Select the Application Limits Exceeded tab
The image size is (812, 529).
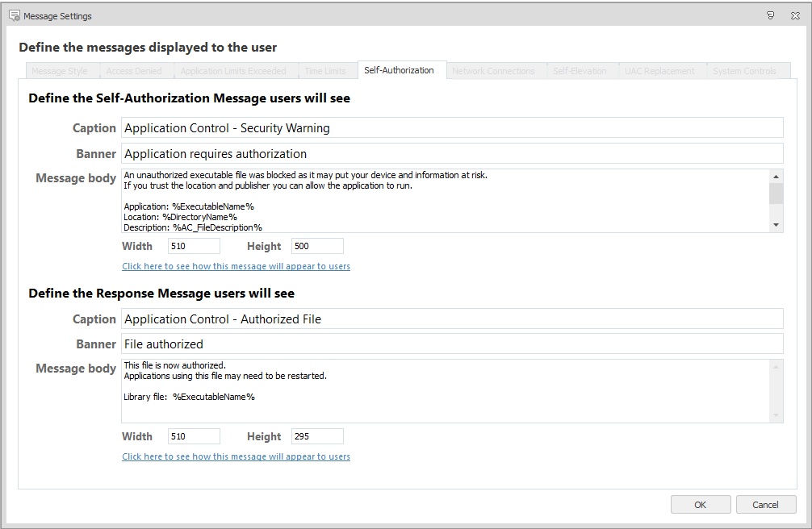click(232, 71)
